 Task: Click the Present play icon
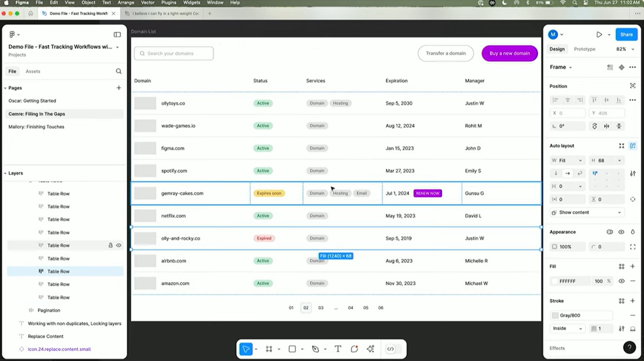pos(599,34)
